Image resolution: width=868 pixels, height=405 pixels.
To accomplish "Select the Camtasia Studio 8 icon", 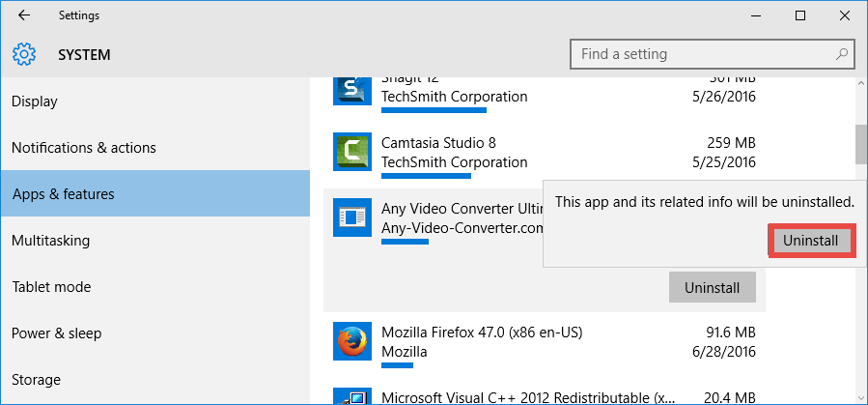I will pos(352,152).
